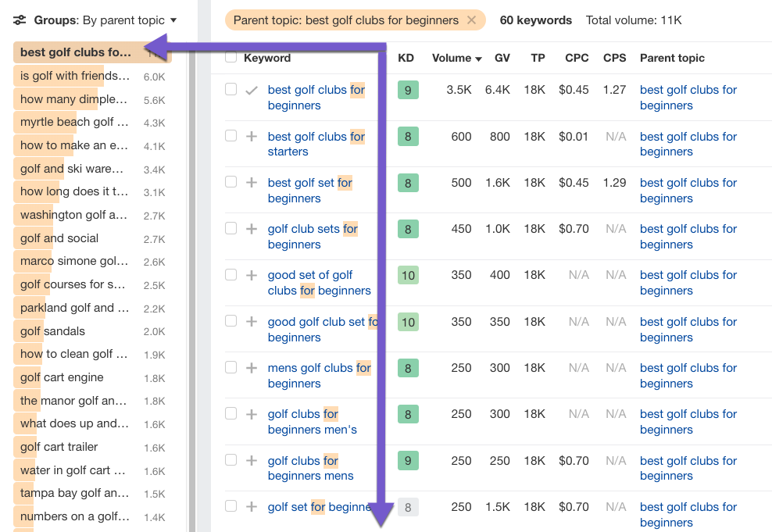Viewport: 772px width, 532px height.
Task: Select the 'is golf with friends…' group
Action: (x=92, y=76)
